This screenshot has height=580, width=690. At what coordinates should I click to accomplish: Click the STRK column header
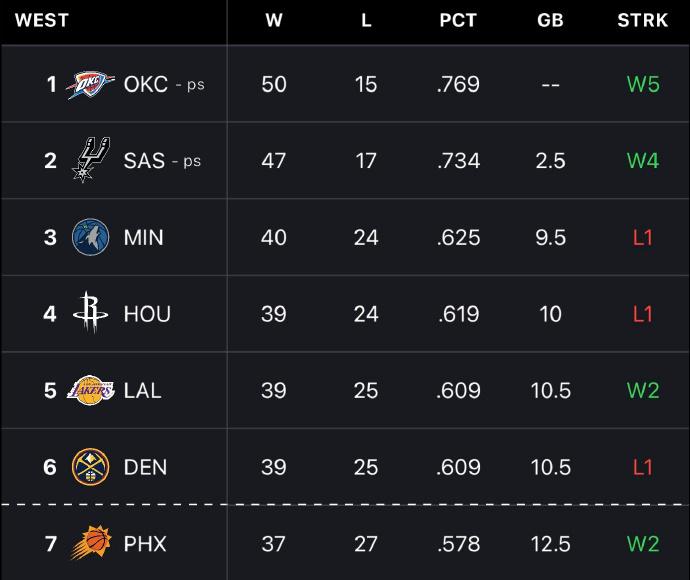click(x=642, y=21)
